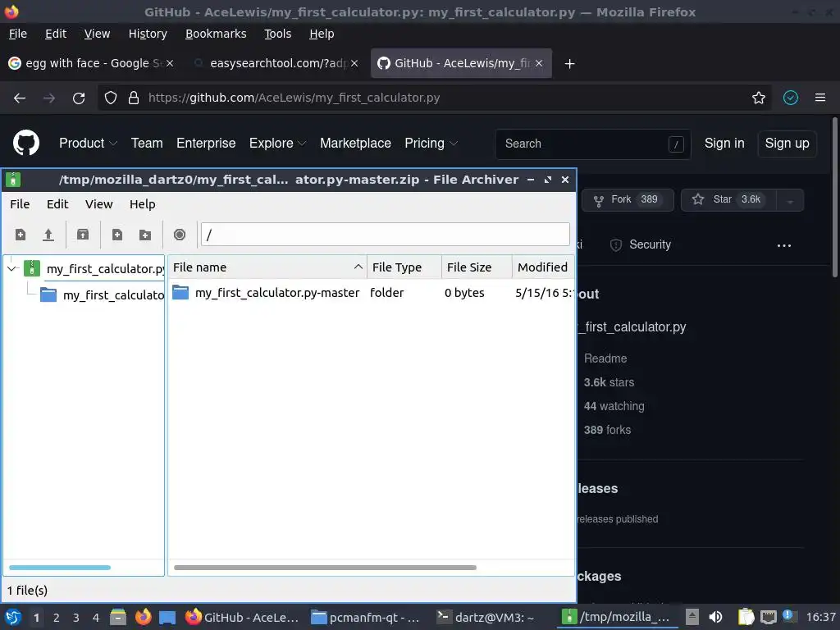Open Firefox Tools menu
This screenshot has height=630, width=840.
point(277,34)
